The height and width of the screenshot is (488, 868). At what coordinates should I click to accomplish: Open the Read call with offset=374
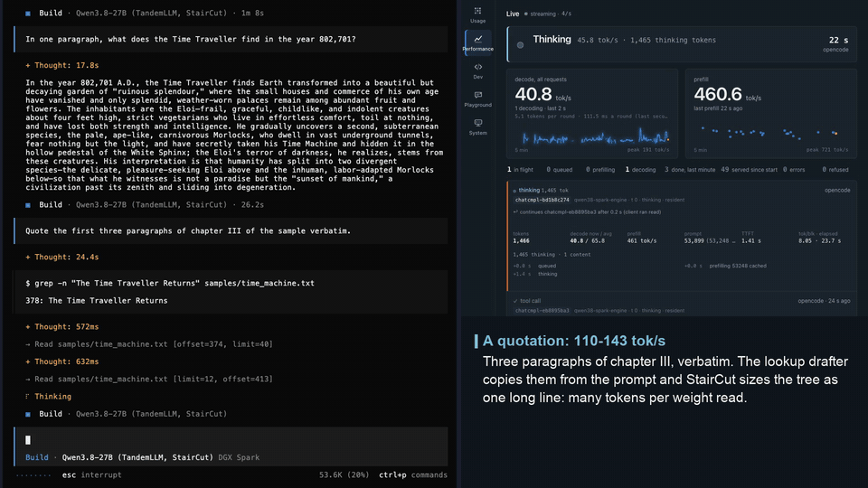tap(149, 344)
